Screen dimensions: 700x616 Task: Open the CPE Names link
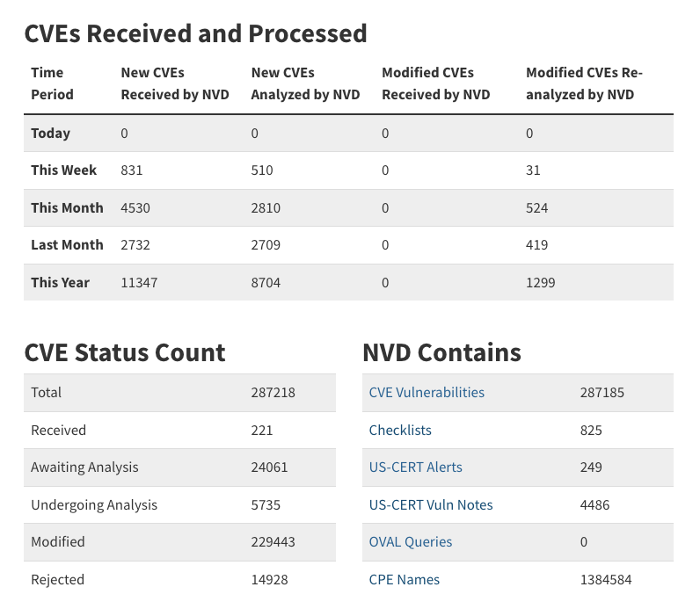point(405,580)
